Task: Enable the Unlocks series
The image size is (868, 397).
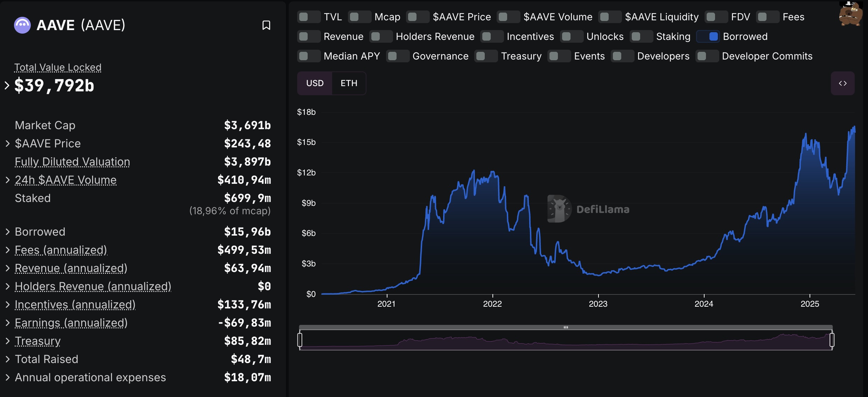Action: 572,36
